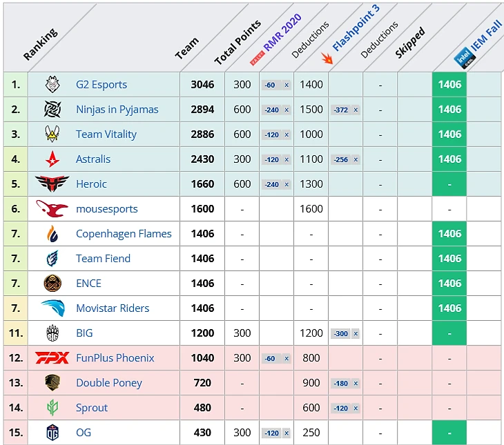Click the Astralis star logo
This screenshot has height=445, width=504.
click(x=52, y=159)
